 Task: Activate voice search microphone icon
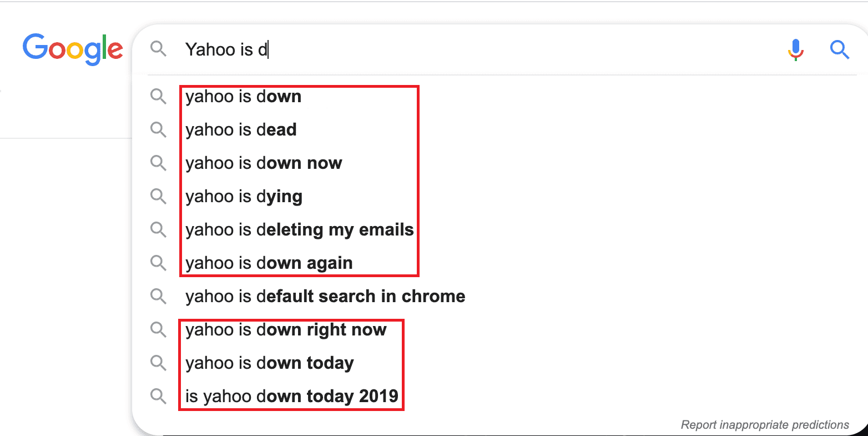(x=795, y=50)
